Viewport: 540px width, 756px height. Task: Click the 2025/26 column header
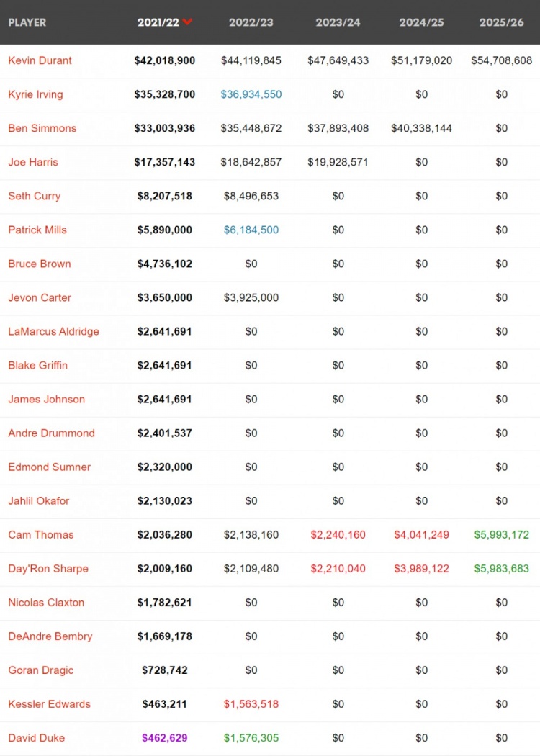(501, 22)
